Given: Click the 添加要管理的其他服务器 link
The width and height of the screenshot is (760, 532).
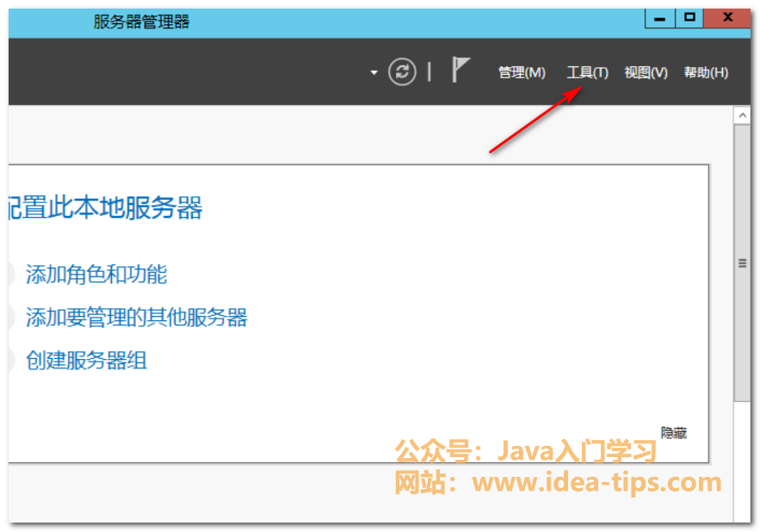Looking at the screenshot, I should point(137,318).
